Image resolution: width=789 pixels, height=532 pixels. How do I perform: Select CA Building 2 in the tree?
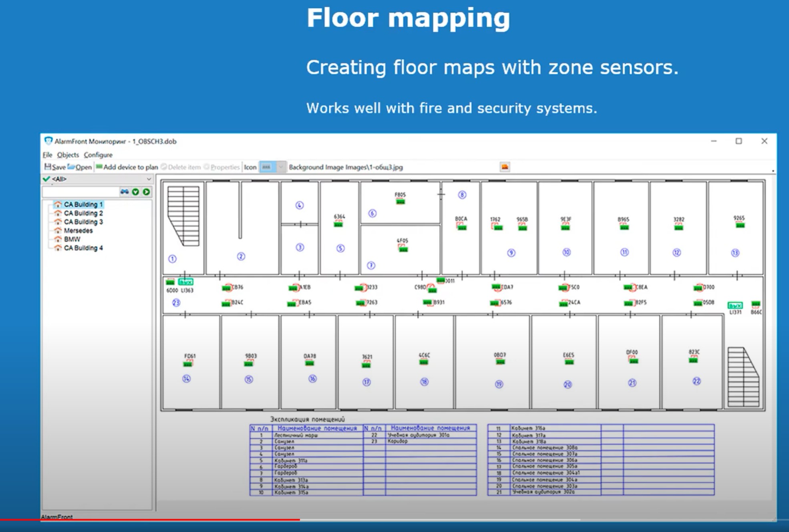[x=83, y=213]
